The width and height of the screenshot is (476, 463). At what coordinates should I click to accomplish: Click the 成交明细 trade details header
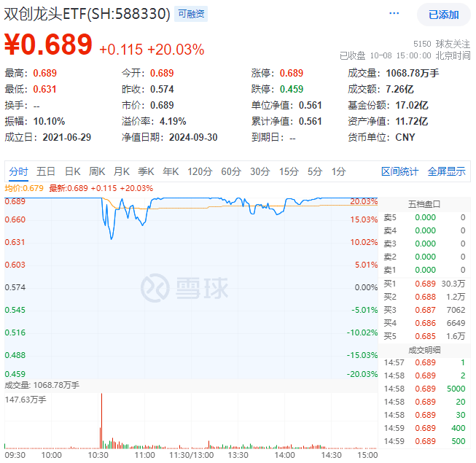coord(424,350)
